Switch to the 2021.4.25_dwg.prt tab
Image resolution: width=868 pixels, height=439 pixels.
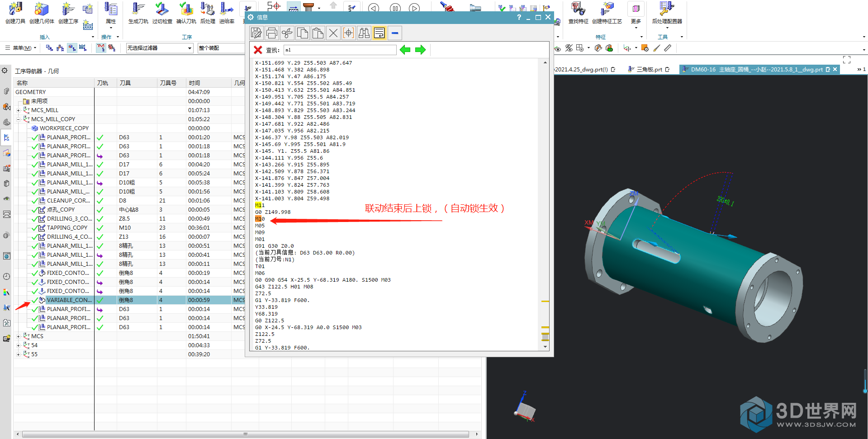click(584, 70)
